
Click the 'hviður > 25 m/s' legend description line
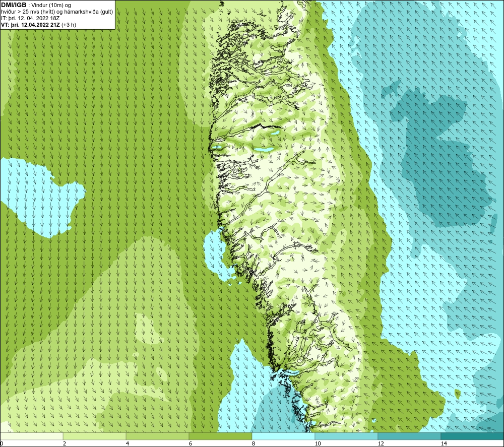57,12
